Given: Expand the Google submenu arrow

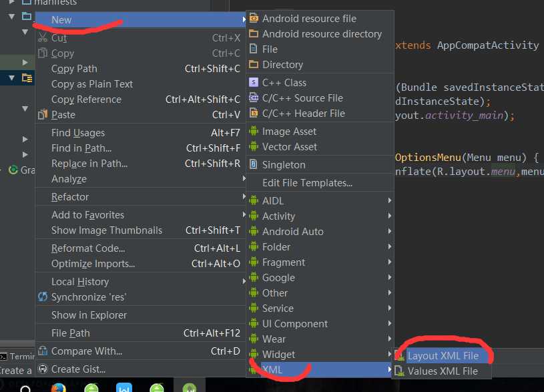Looking at the screenshot, I should tap(390, 277).
